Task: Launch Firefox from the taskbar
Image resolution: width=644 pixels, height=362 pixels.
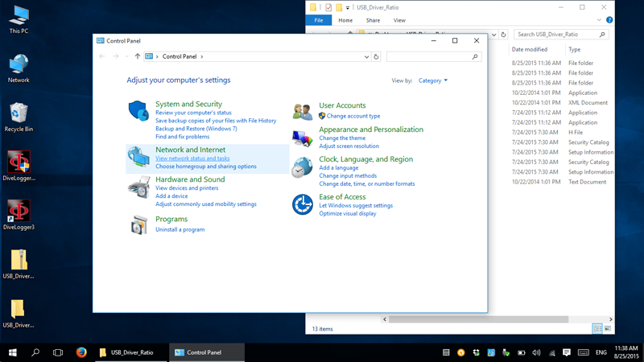Action: point(81,352)
